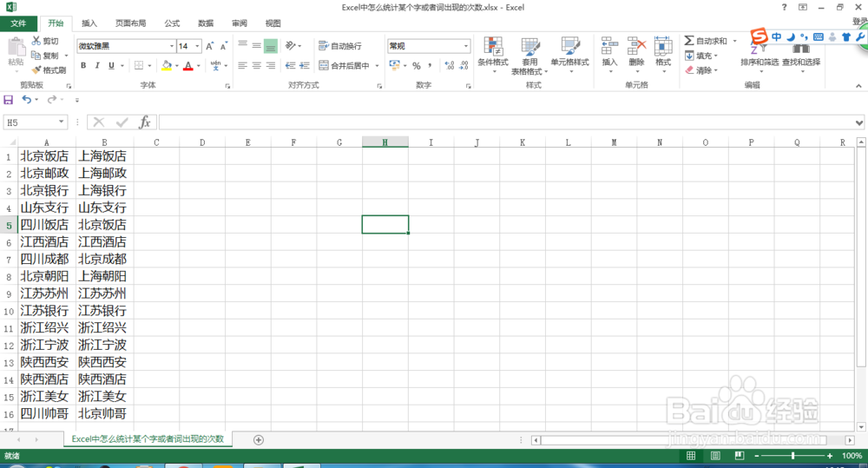Open number format dropdown (常规)
This screenshot has height=468, width=868.
pyautogui.click(x=466, y=46)
